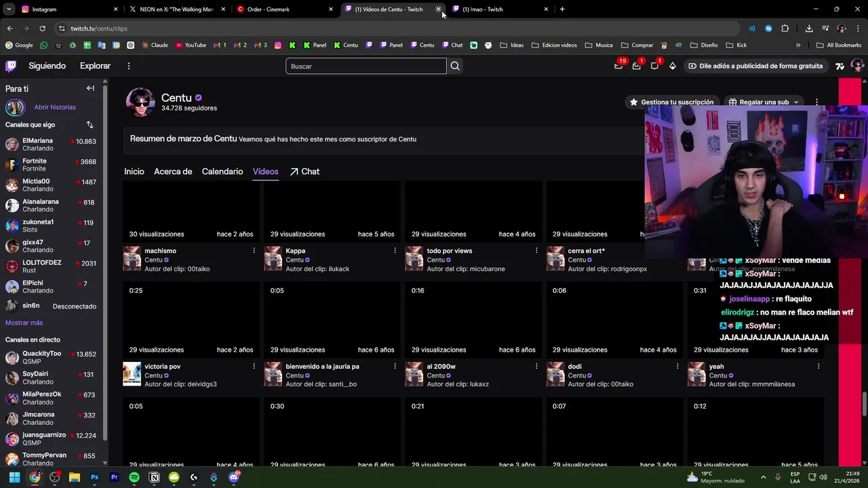Open ElMariana channel in sidebar
The height and width of the screenshot is (488, 868).
(x=52, y=144)
